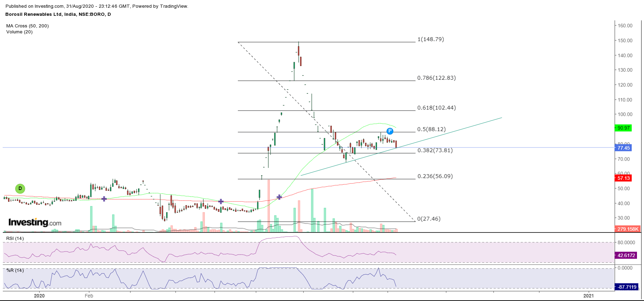Click the Fibonacci label 0(27.46)

(x=429, y=219)
